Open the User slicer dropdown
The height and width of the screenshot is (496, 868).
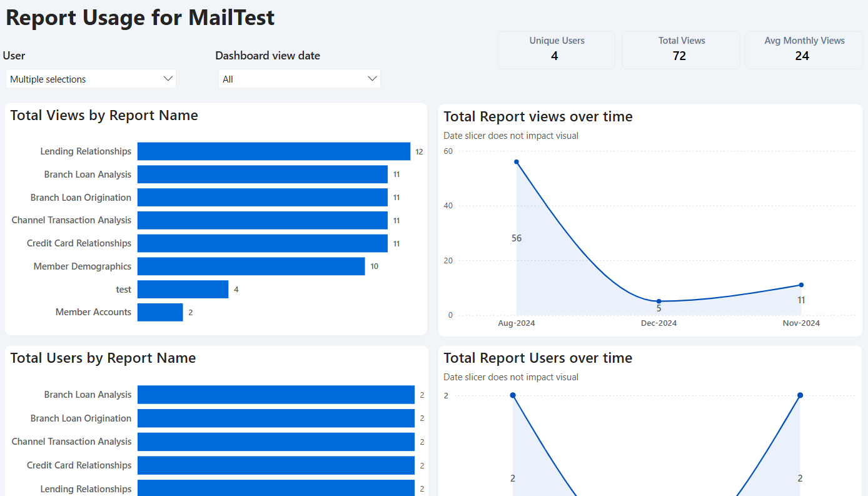(91, 79)
